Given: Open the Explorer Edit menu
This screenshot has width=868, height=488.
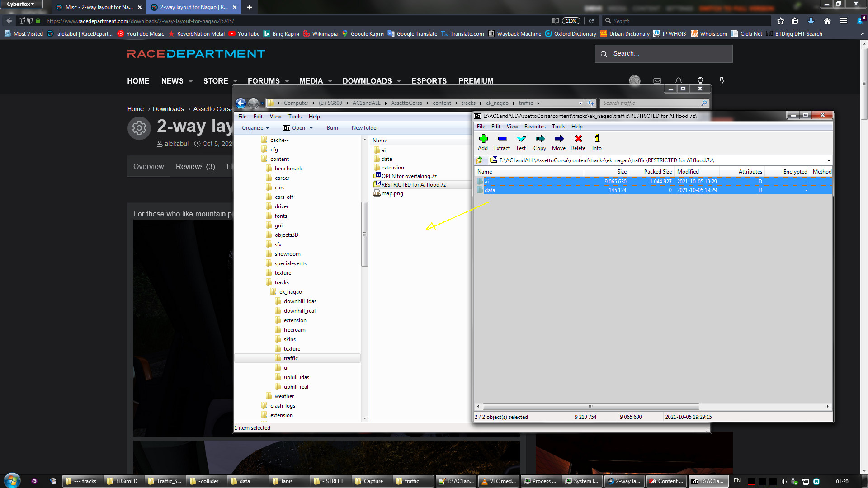Looking at the screenshot, I should 258,117.
